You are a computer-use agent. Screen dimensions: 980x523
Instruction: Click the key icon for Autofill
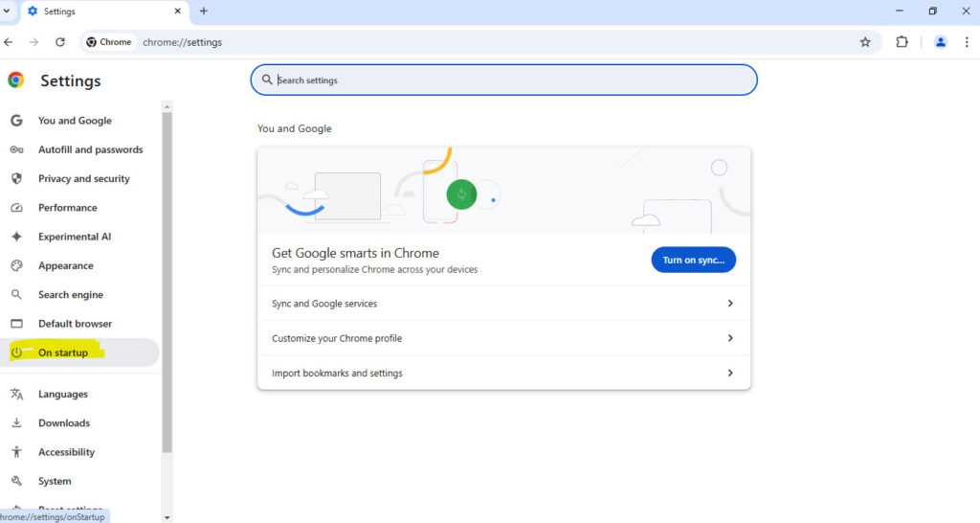[17, 149]
